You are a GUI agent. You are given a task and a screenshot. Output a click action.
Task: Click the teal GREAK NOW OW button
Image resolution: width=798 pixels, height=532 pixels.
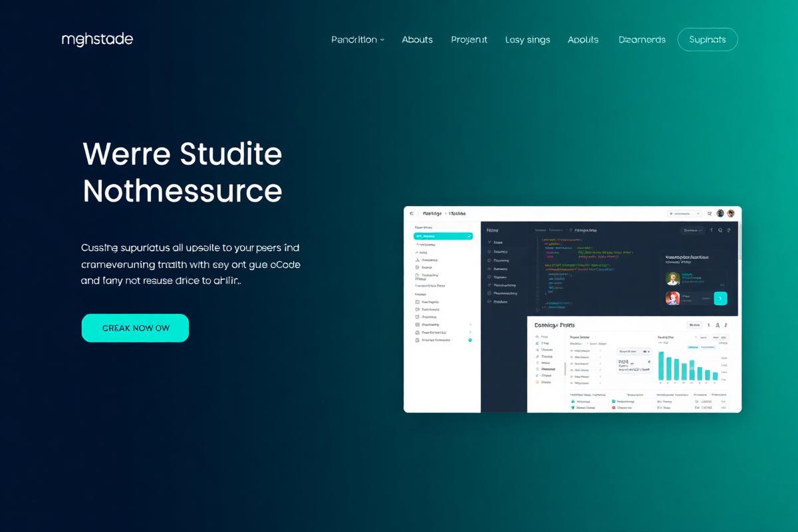point(135,328)
